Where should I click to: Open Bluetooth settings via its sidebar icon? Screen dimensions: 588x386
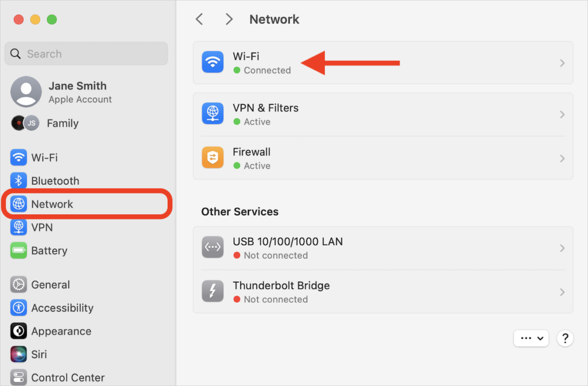[18, 180]
